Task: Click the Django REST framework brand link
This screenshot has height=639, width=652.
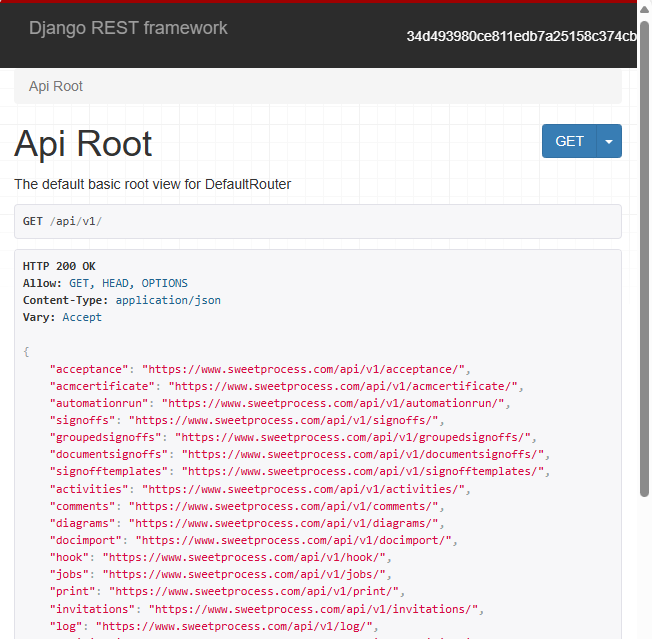Action: 128,28
